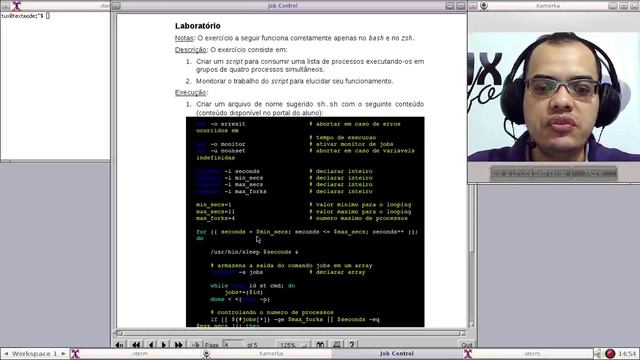Click the horizontal scrollbar of the document viewer

[291, 333]
